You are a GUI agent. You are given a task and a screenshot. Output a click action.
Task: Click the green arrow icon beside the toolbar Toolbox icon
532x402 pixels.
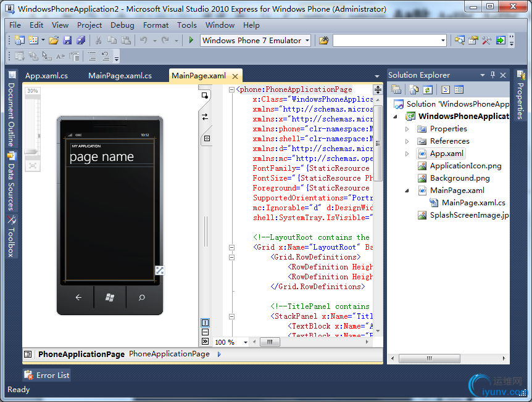[501, 40]
